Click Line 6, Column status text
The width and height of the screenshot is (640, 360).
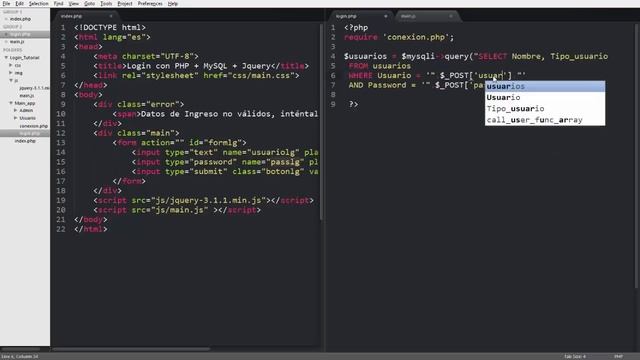(x=20, y=356)
